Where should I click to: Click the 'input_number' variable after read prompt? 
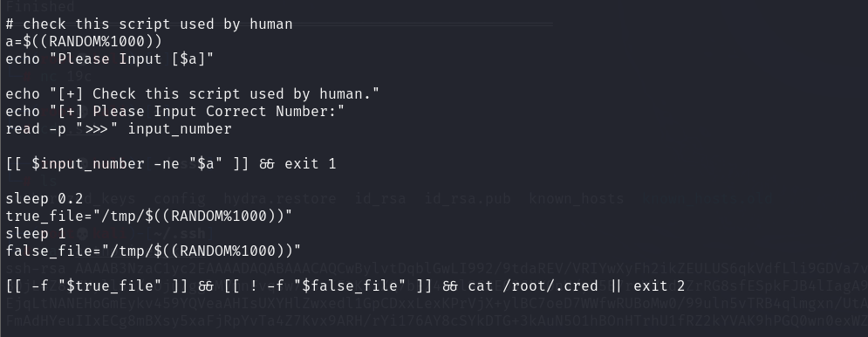(180, 129)
